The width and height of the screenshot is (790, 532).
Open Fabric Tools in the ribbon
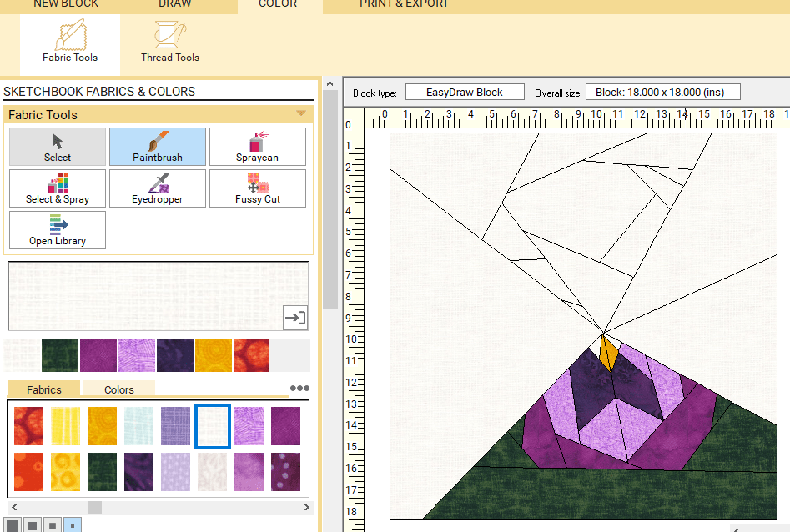(70, 43)
